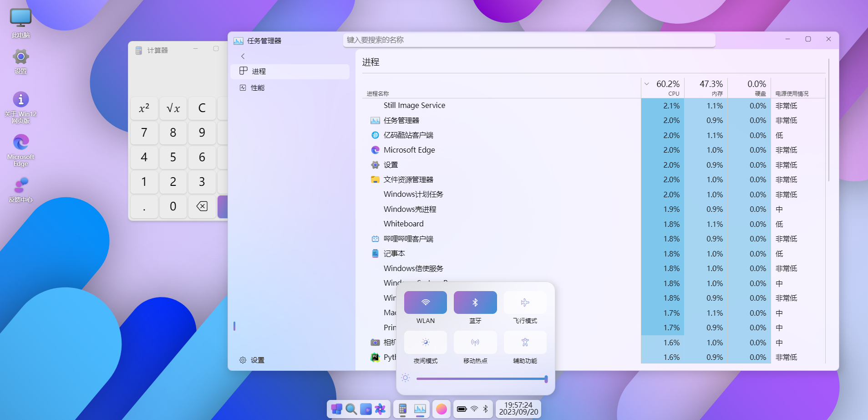Image resolution: width=868 pixels, height=420 pixels.
Task: Open the taskbar clock showing 19:57:24
Action: [x=518, y=409]
